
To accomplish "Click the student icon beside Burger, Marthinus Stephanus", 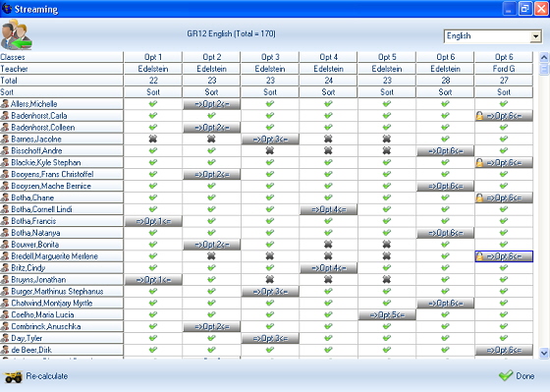I will (x=5, y=291).
